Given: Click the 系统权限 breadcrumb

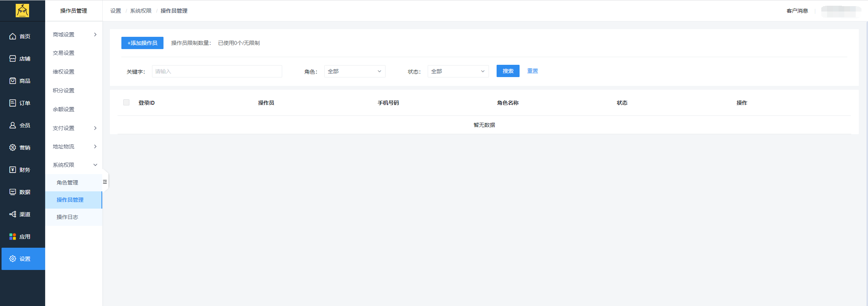Looking at the screenshot, I should tap(141, 11).
